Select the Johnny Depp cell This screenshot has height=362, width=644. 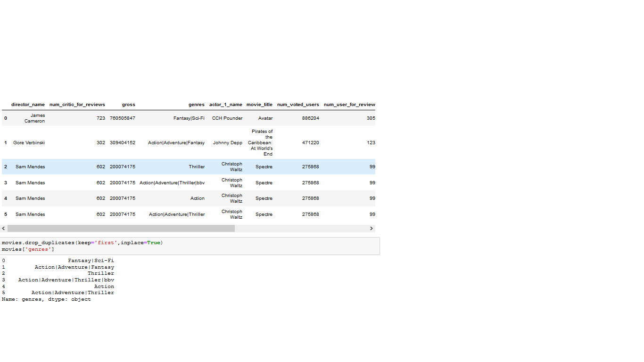(228, 143)
